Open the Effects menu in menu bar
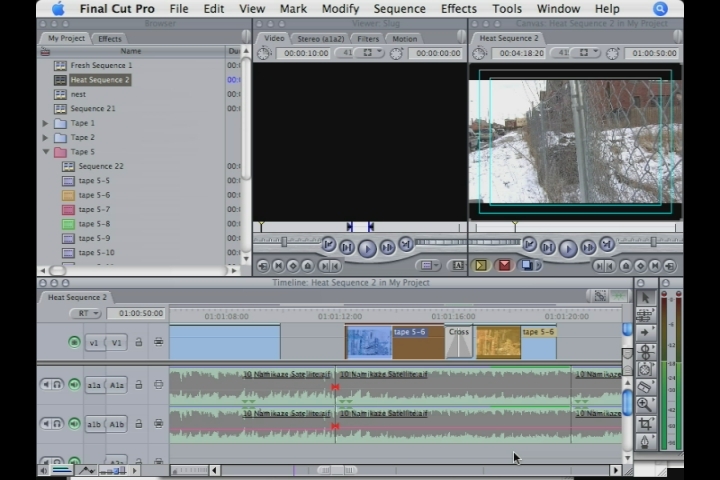Viewport: 720px width, 480px height. (459, 9)
